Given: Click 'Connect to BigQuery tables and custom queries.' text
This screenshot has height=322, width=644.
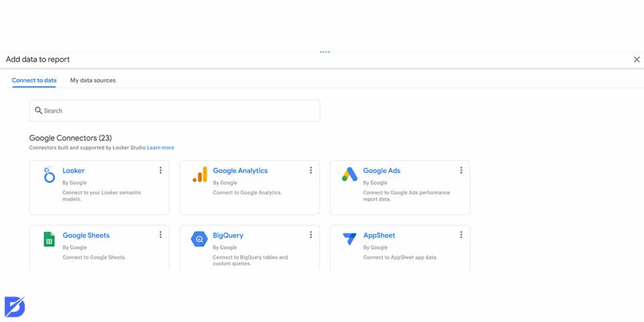Looking at the screenshot, I should (x=250, y=260).
